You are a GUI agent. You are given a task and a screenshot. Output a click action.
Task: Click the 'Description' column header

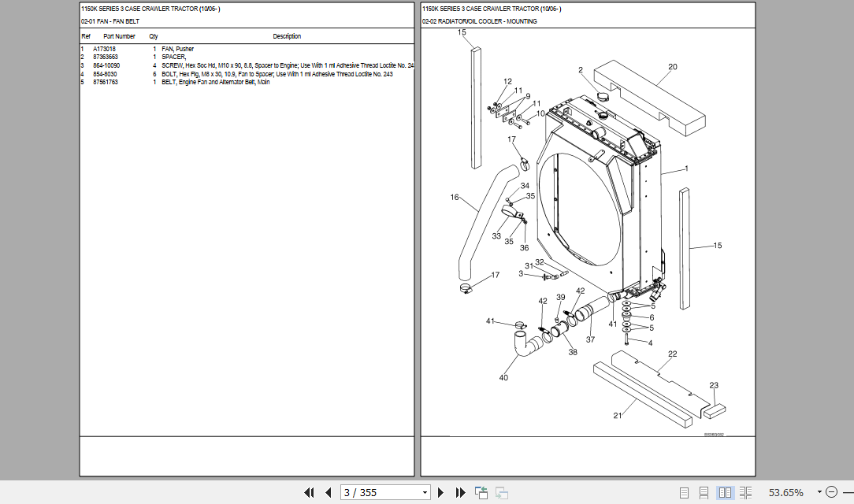tap(287, 36)
